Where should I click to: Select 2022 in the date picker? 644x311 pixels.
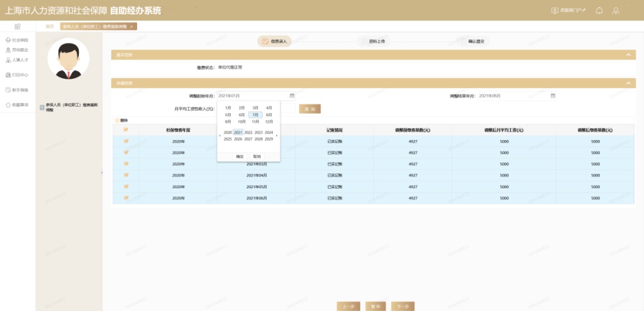coord(248,132)
